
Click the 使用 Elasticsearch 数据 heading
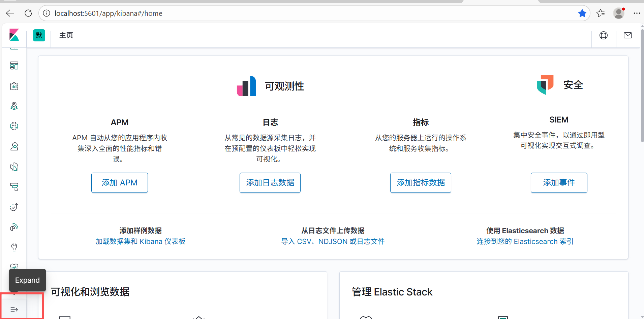coord(525,231)
